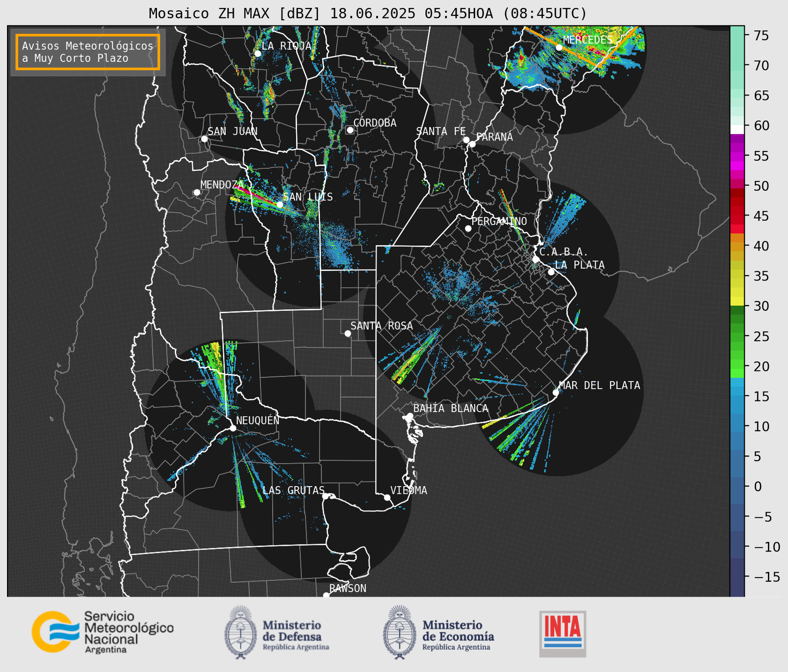Click the VIEDMA city marker dot
This screenshot has height=672, width=788.
(387, 497)
